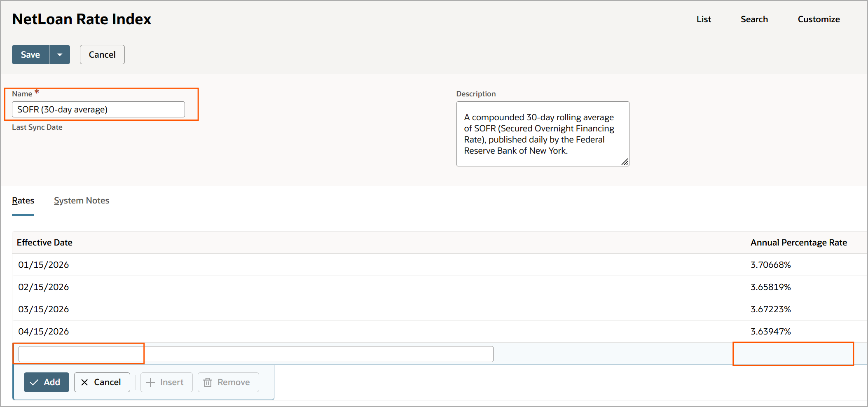Click into the Name input field
The width and height of the screenshot is (868, 407).
pos(98,110)
